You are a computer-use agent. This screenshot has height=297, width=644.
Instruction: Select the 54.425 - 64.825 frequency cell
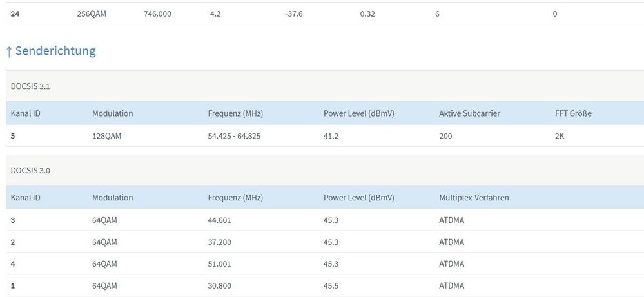(x=236, y=136)
